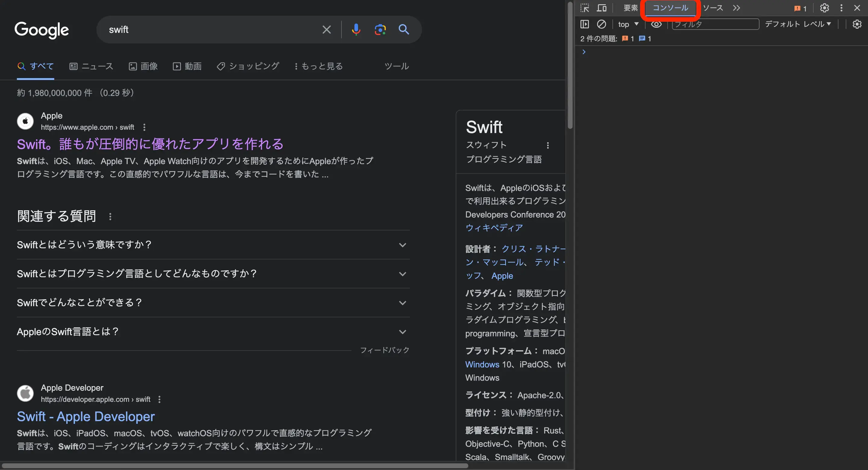Submit search with magnifier icon

tap(404, 30)
